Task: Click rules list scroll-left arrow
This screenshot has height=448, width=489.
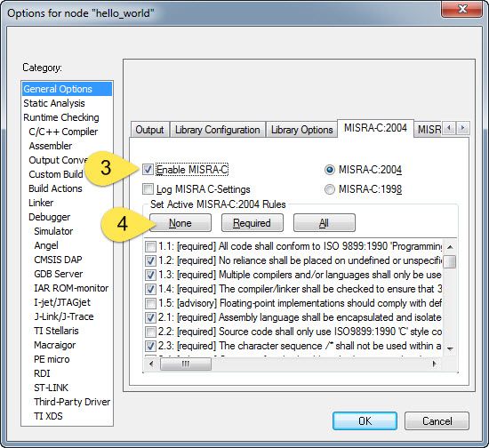Action: coord(151,364)
